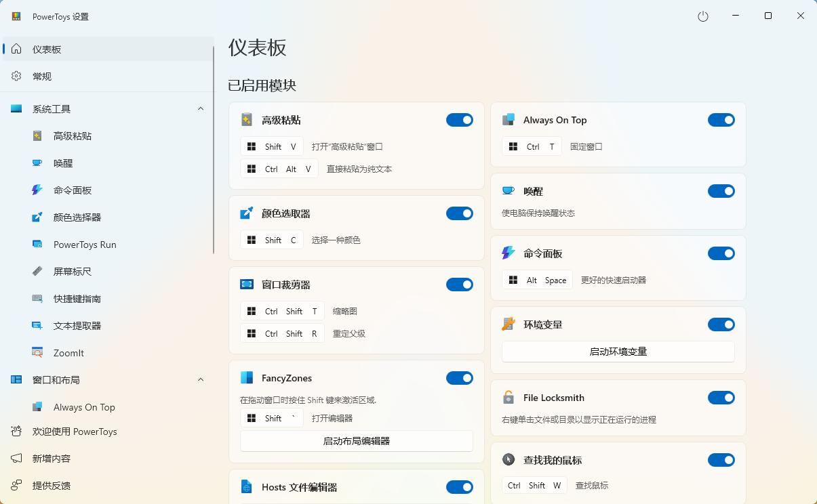Toggle the Always On Top module switch

pos(721,120)
